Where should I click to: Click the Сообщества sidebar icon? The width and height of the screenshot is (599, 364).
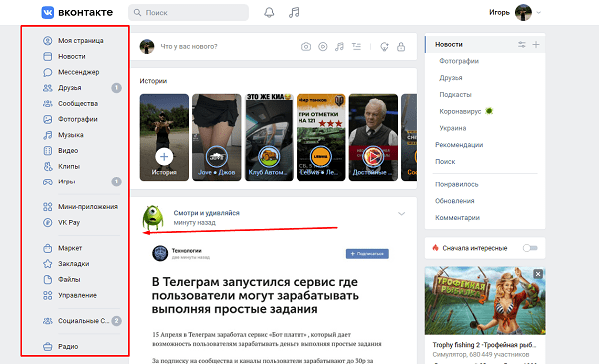coord(47,103)
